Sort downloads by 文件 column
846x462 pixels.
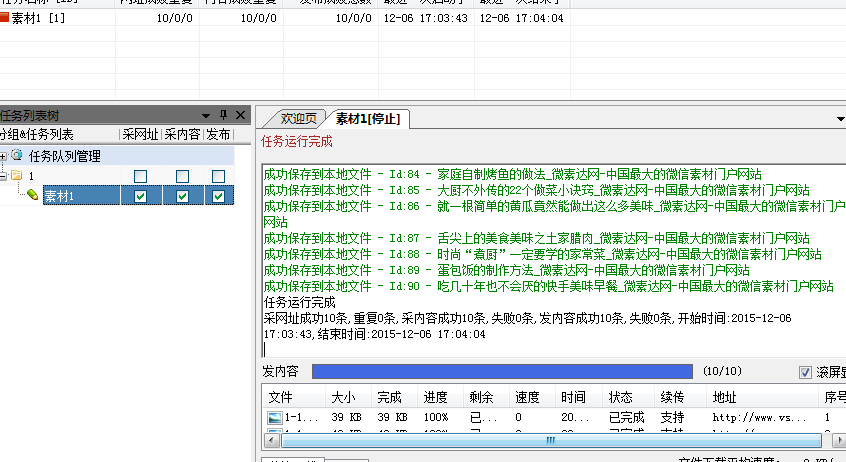(294, 397)
